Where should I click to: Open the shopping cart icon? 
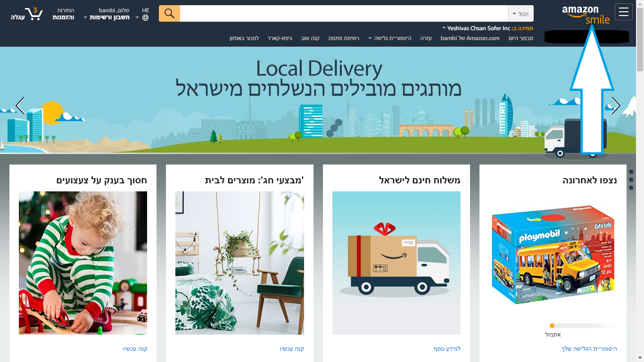27,14
